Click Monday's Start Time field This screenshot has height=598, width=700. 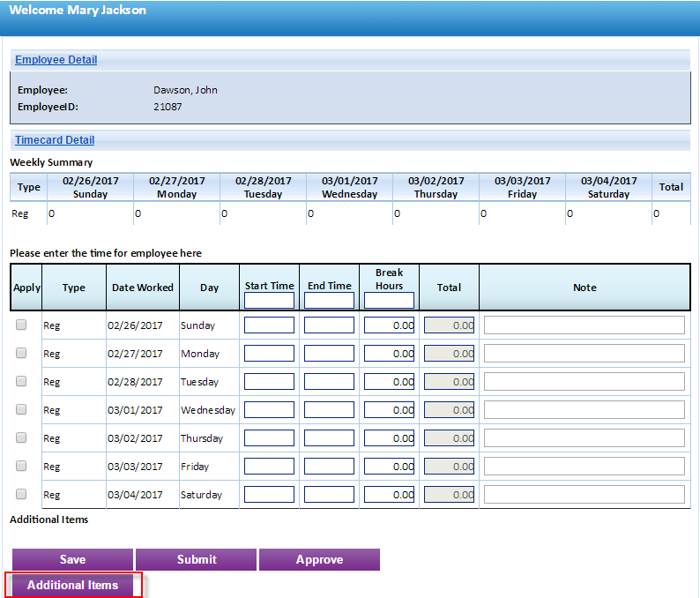(269, 354)
